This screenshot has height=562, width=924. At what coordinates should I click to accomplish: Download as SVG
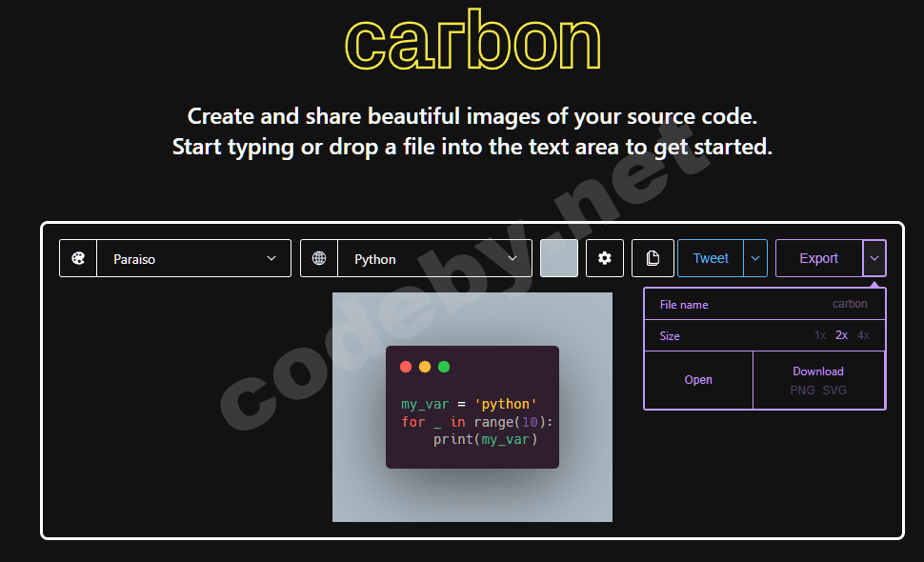click(834, 390)
